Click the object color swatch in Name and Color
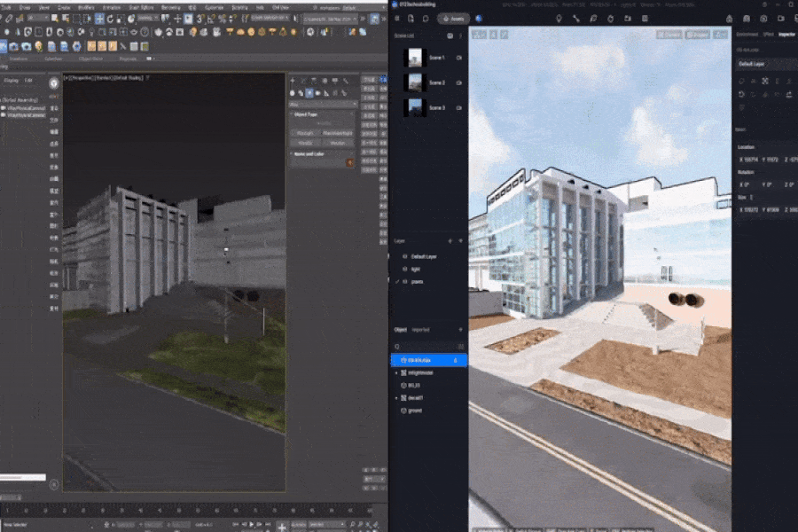798x532 pixels. 350,162
